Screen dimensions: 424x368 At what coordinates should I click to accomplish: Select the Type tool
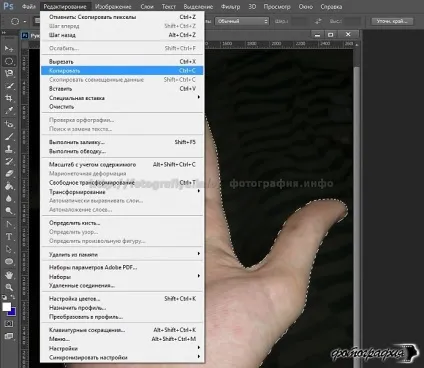click(9, 237)
